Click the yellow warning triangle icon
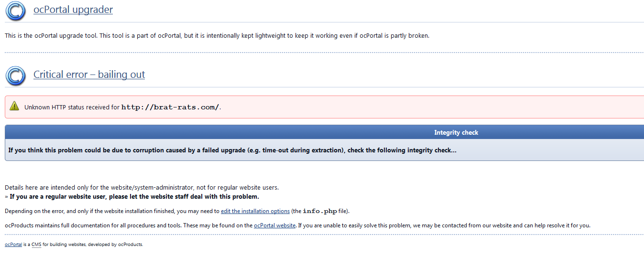This screenshot has height=267, width=644. (14, 107)
